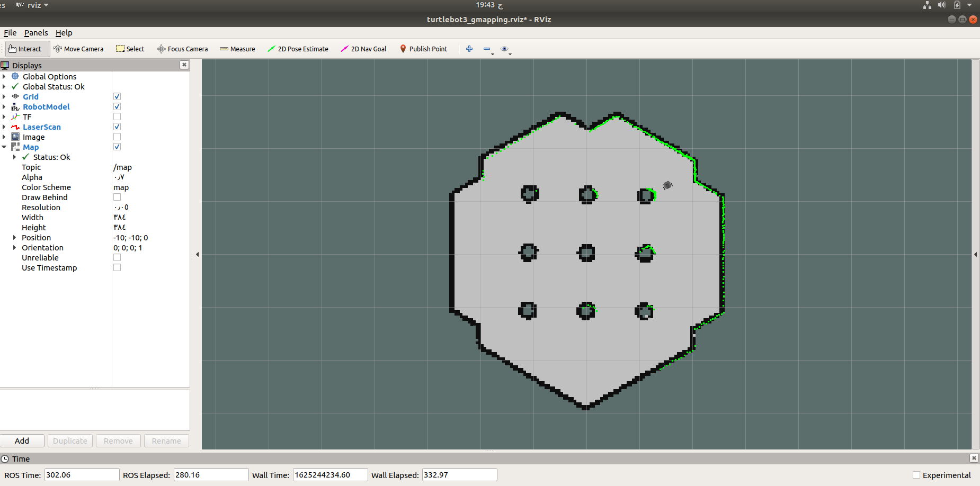Click the Rename button
980x486 pixels.
[x=166, y=440]
